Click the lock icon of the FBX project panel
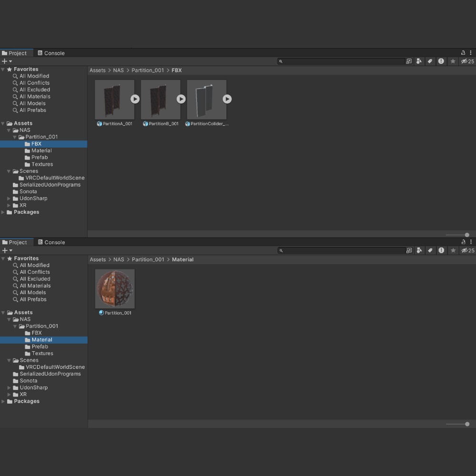 pyautogui.click(x=463, y=53)
